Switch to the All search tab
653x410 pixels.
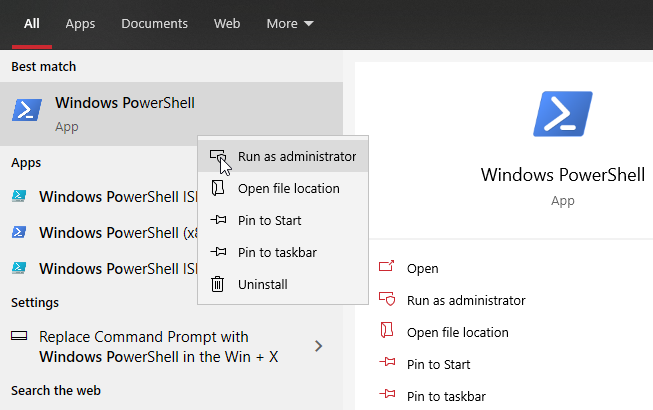tap(32, 24)
